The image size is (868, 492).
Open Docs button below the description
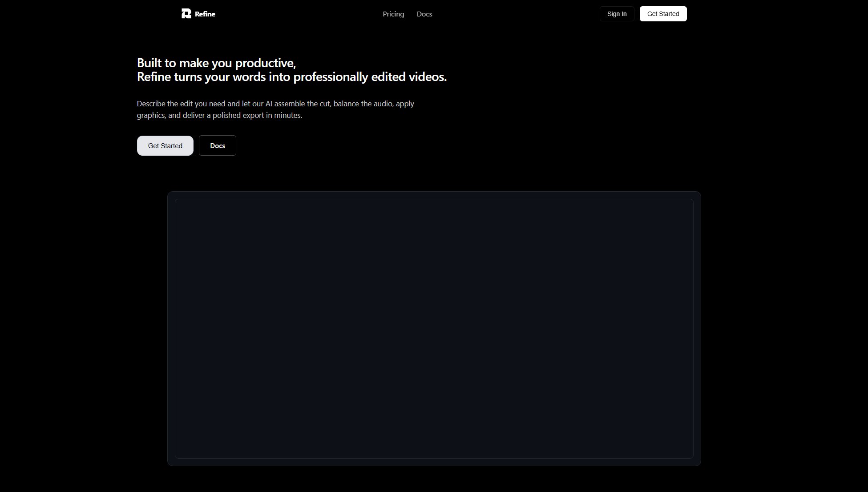[x=218, y=145]
